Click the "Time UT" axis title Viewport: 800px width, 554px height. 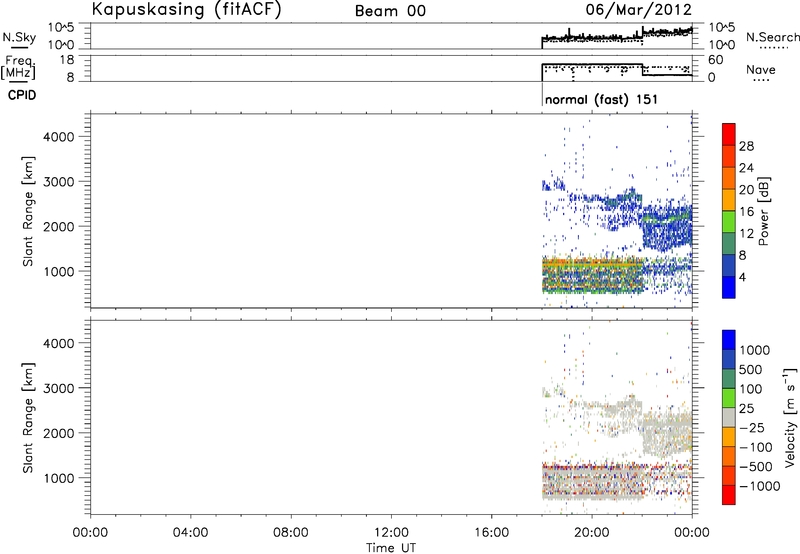(391, 548)
